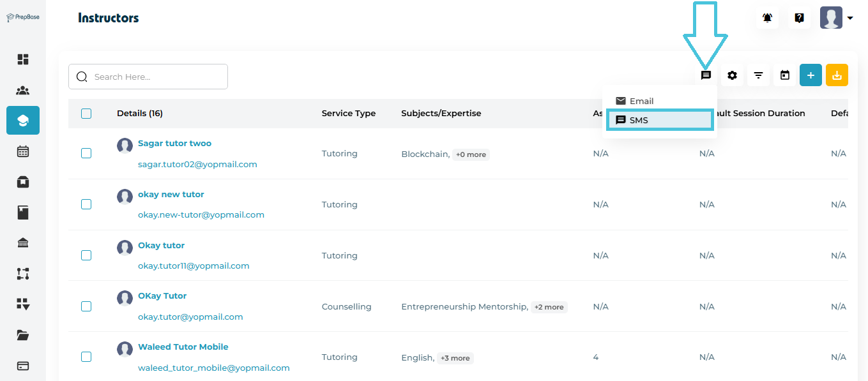Toggle the select-all checkbox in header
Viewport: 868px width, 381px height.
pos(86,114)
